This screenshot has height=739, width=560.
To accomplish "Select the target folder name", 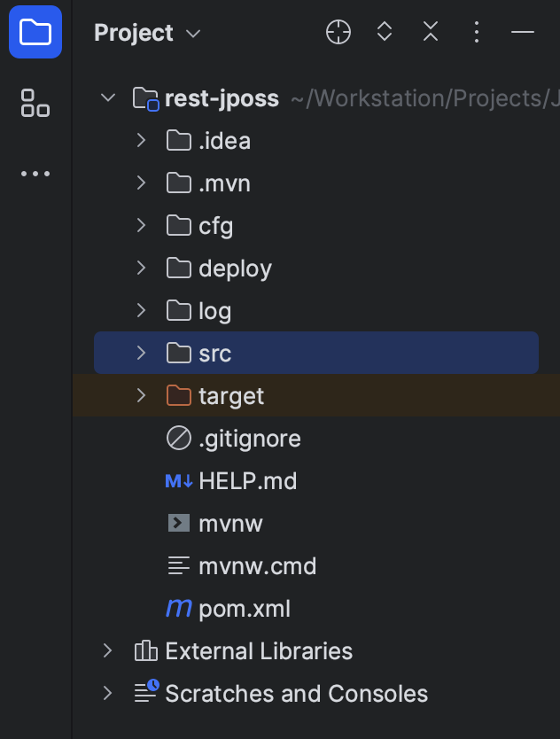I will [x=231, y=396].
